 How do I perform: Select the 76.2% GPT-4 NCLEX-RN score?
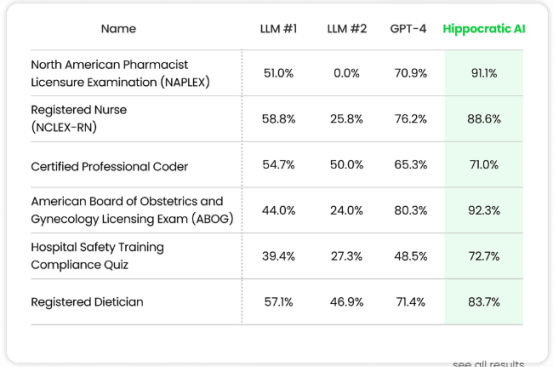[x=411, y=119]
